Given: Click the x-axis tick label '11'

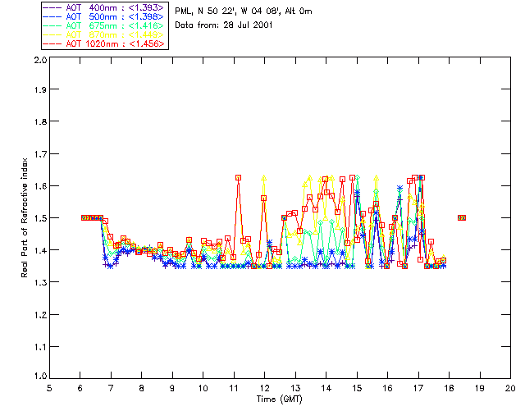Looking at the screenshot, I should 234,388.
